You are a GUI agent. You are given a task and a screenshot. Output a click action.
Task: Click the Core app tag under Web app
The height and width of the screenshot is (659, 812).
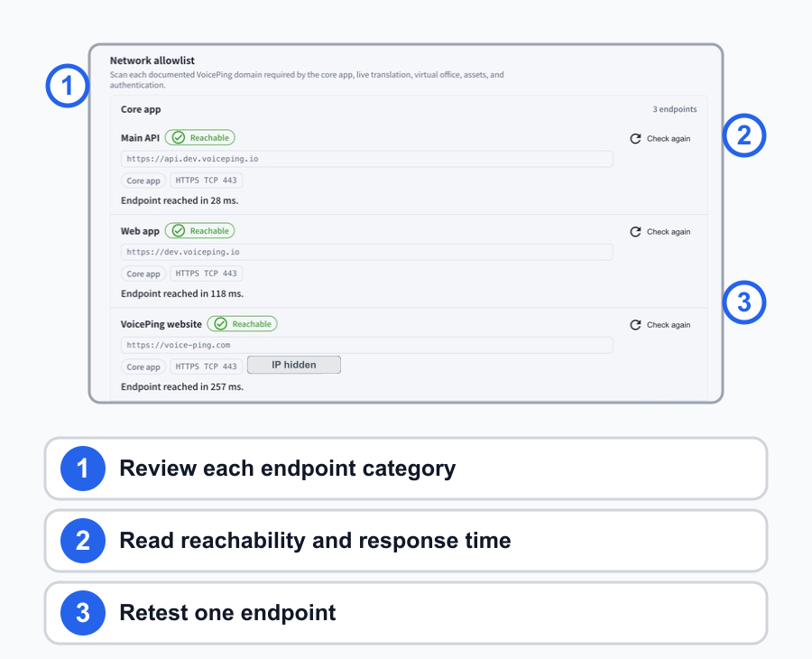[143, 274]
